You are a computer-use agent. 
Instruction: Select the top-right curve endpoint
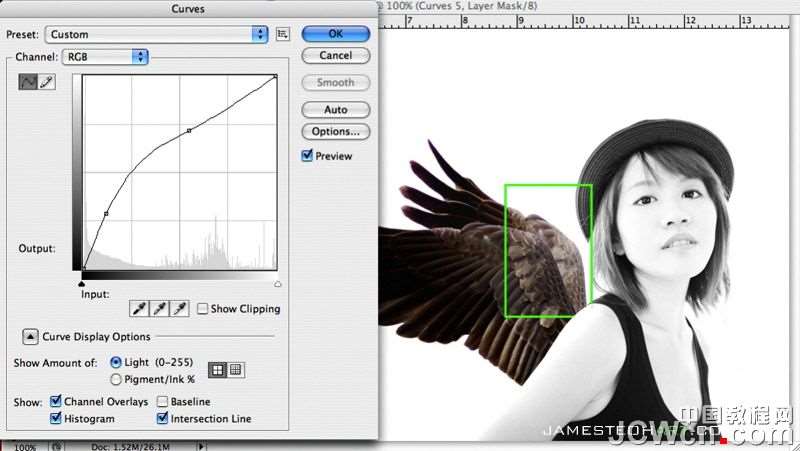point(276,77)
